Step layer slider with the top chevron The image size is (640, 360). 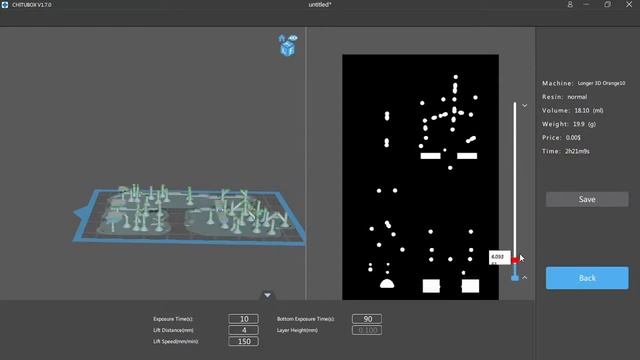point(524,105)
